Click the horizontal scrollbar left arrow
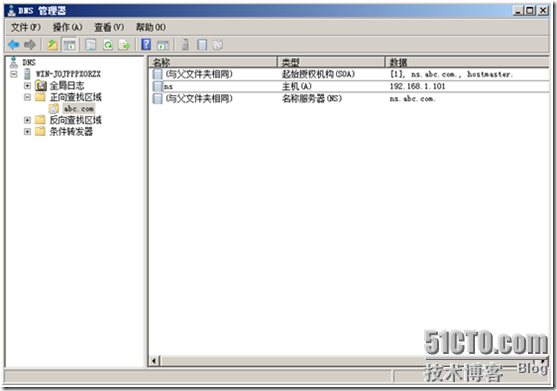 pos(154,361)
